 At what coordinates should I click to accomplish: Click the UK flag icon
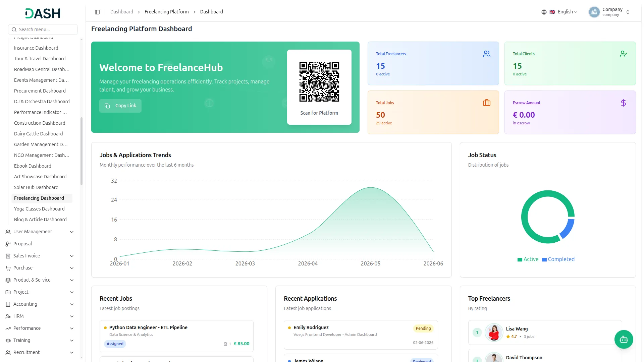coord(552,12)
